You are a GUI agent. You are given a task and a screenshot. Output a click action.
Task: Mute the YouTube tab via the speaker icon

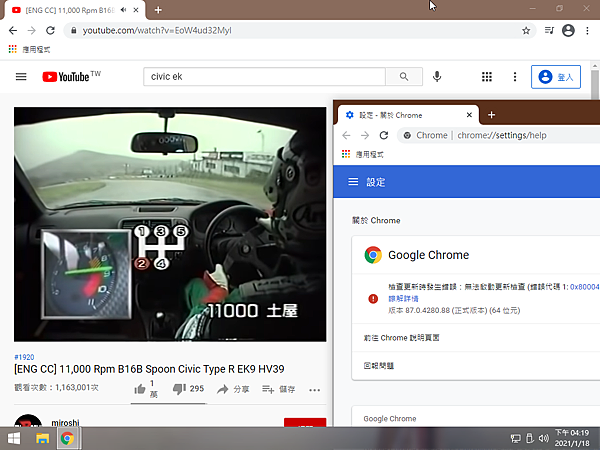pos(123,10)
